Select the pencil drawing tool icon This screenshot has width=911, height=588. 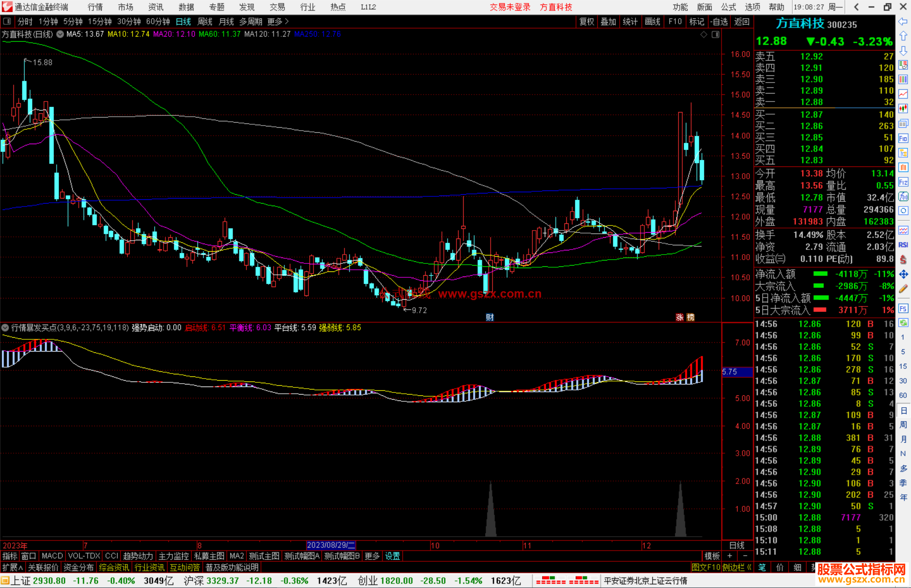903,289
